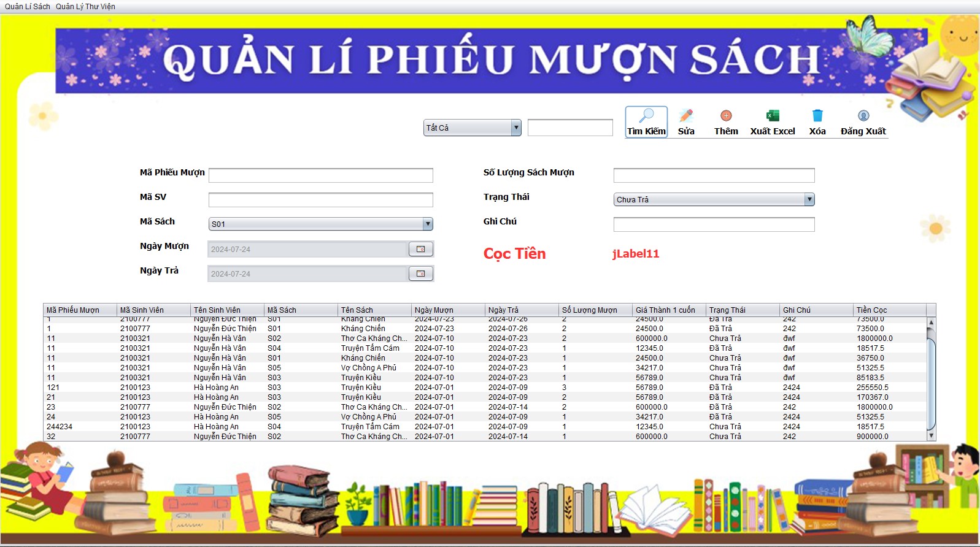Sort by Ngày Mượn column header
Screen dimensions: 980x547
pos(448,310)
